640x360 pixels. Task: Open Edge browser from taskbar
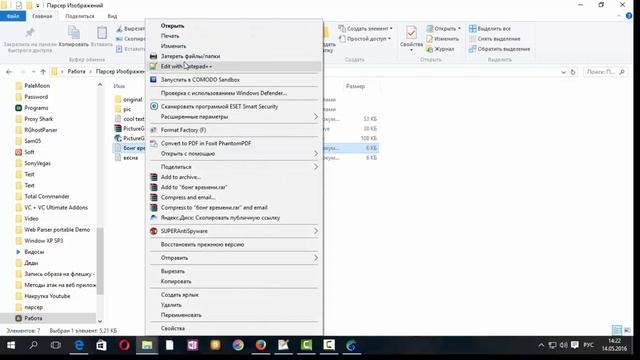(79, 345)
